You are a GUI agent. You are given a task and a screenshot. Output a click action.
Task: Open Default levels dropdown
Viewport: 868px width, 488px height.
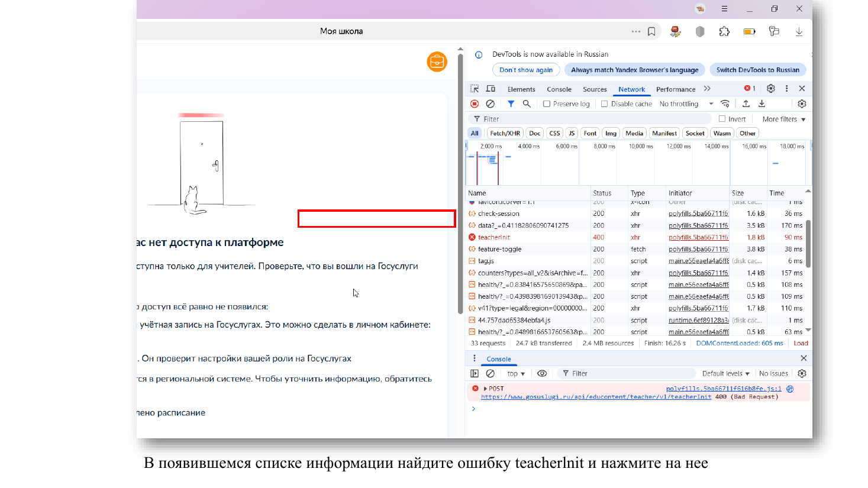(725, 373)
